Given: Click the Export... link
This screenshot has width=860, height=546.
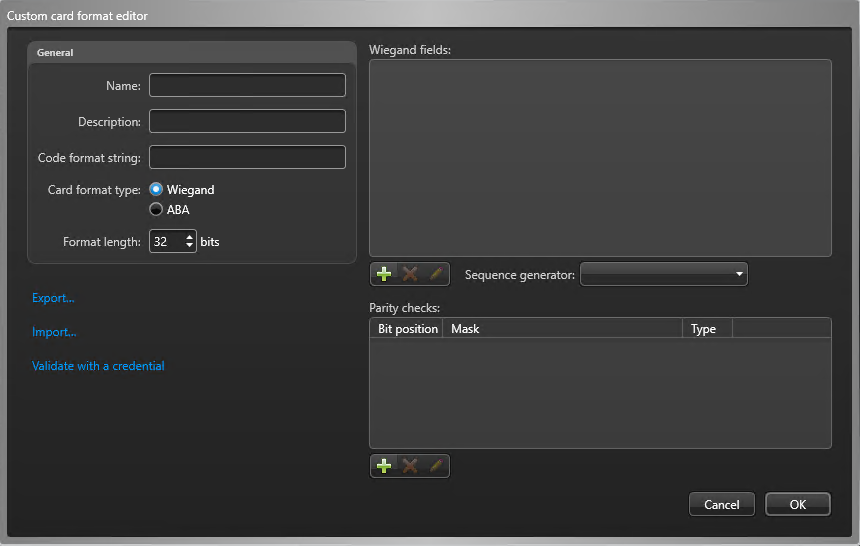Looking at the screenshot, I should [53, 298].
